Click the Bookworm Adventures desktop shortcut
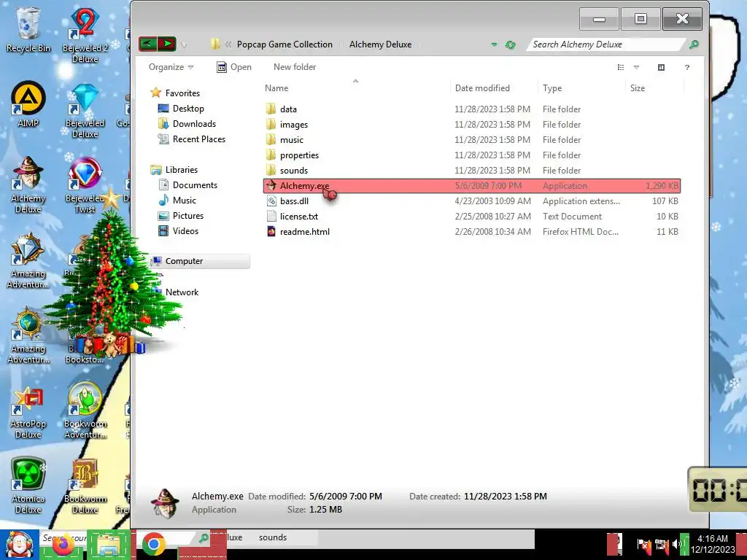The image size is (747, 560). [x=85, y=411]
